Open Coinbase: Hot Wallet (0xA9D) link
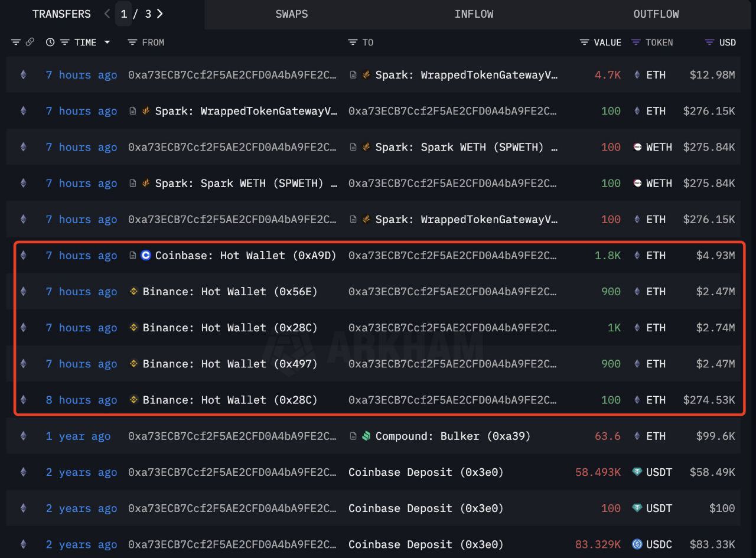 click(x=245, y=256)
